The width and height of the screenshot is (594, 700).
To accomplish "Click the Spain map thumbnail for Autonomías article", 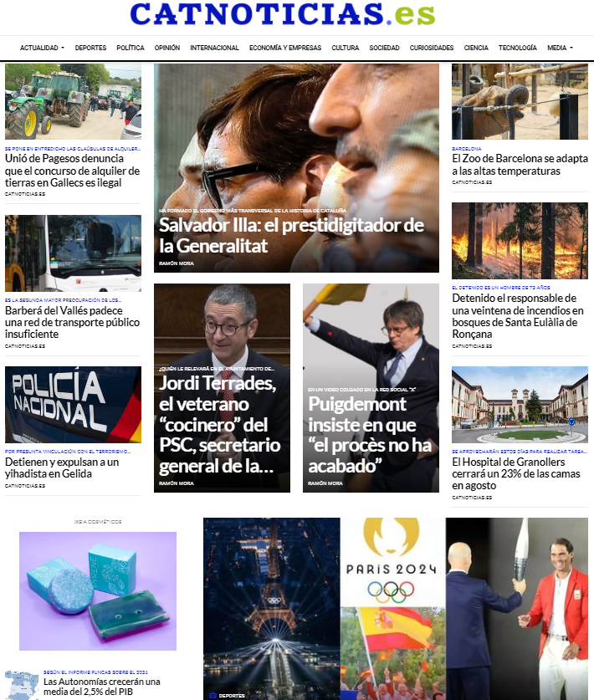I will coord(22,685).
